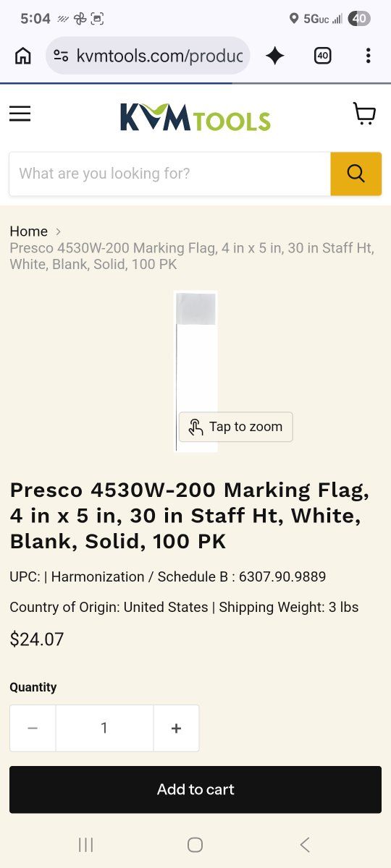Increase quantity with the plus button
The image size is (391, 868).
176,728
